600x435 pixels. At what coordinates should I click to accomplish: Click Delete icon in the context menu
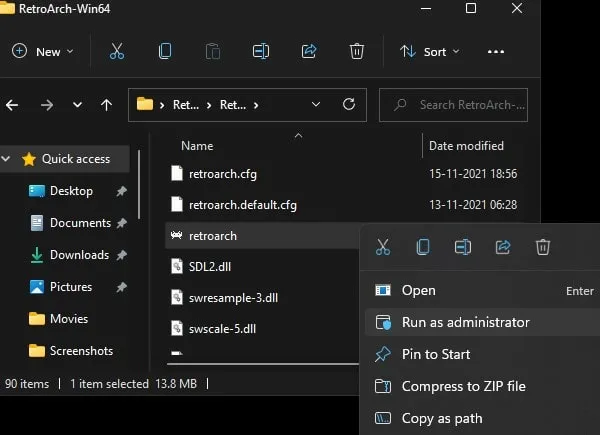click(543, 247)
